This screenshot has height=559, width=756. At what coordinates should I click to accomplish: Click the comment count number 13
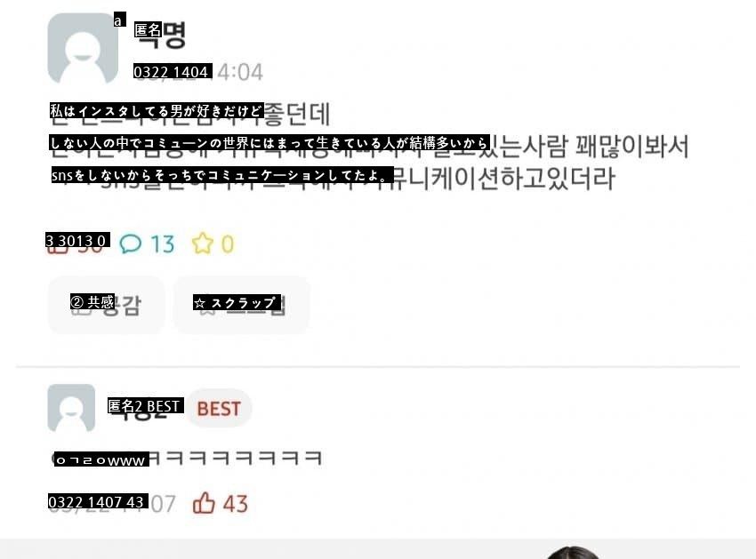163,244
